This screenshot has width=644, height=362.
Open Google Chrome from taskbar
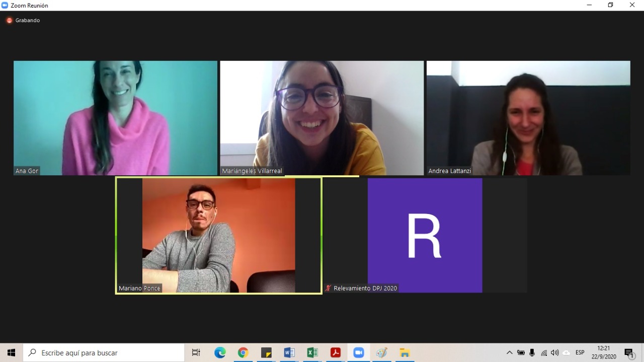coord(243,353)
